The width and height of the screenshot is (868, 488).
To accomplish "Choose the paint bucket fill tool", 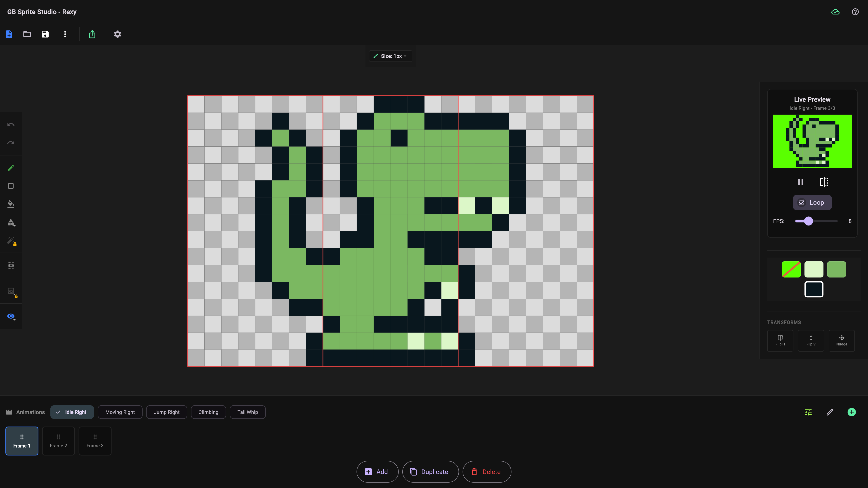I will (x=11, y=204).
